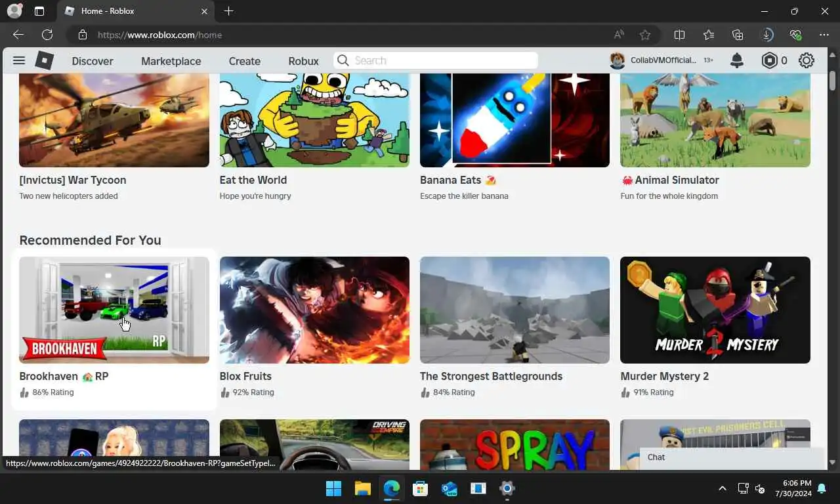The height and width of the screenshot is (504, 840).
Task: Open the Banana Eats game title
Action: pos(458,180)
